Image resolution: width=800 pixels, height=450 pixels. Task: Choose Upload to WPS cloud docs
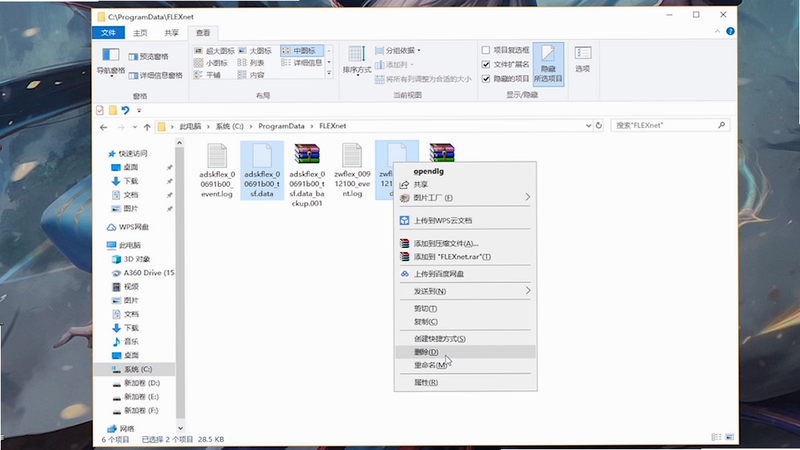[x=465, y=220]
